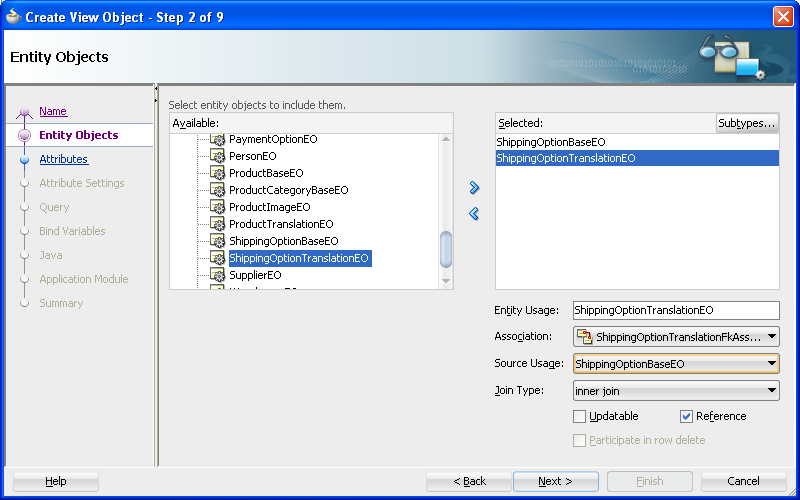Select ShippingOptionTranslationEO label in Available tree
Image resolution: width=800 pixels, height=500 pixels.
click(299, 258)
